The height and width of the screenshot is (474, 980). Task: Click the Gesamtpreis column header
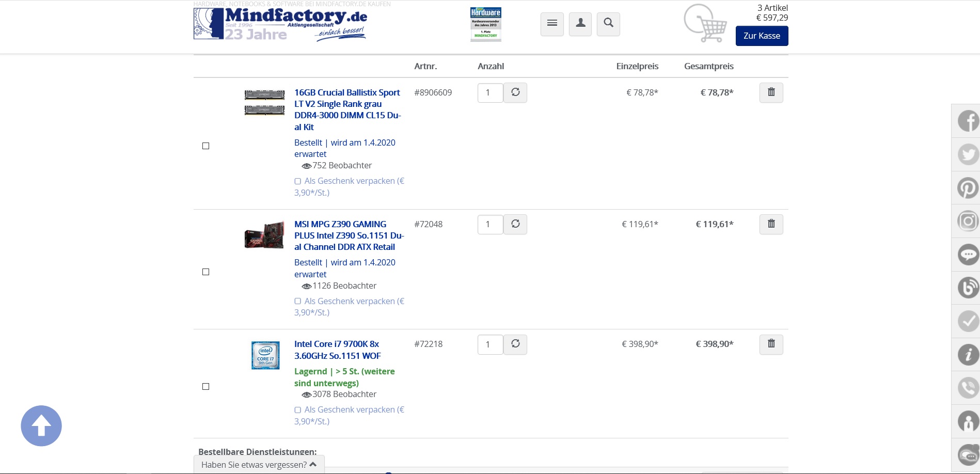[708, 66]
